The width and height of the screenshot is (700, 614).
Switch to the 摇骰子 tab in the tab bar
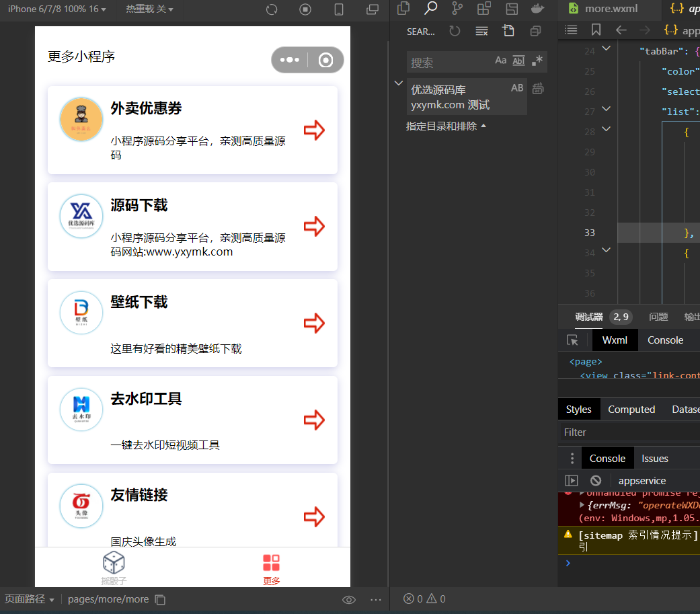114,568
